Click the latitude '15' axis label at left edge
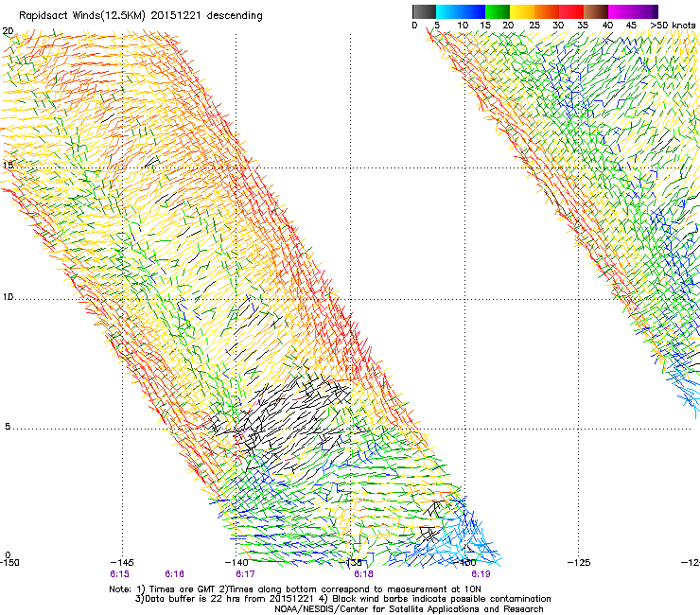This screenshot has width=700, height=615. tap(8, 166)
